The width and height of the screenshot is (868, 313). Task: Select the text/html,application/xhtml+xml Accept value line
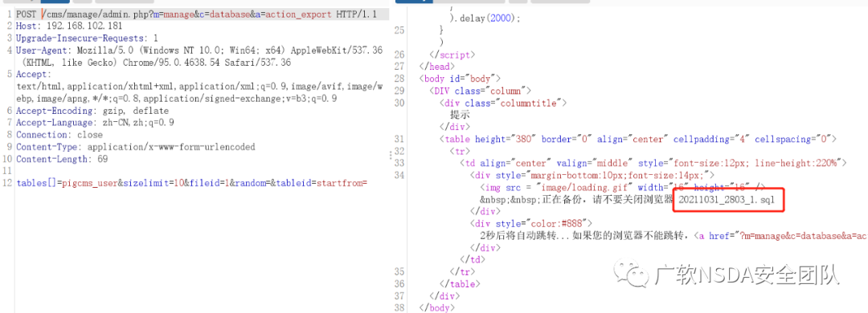click(x=199, y=87)
